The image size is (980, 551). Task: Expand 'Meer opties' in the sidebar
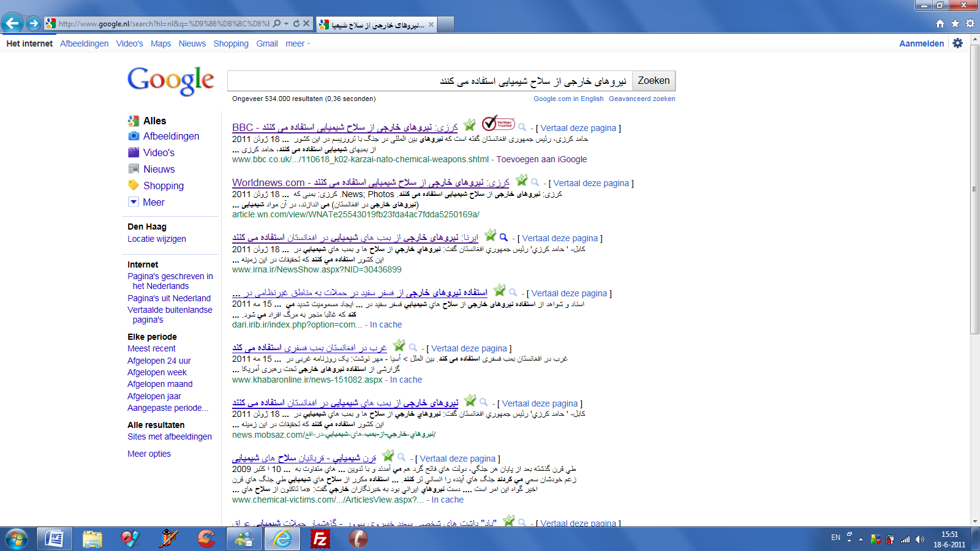(x=149, y=454)
